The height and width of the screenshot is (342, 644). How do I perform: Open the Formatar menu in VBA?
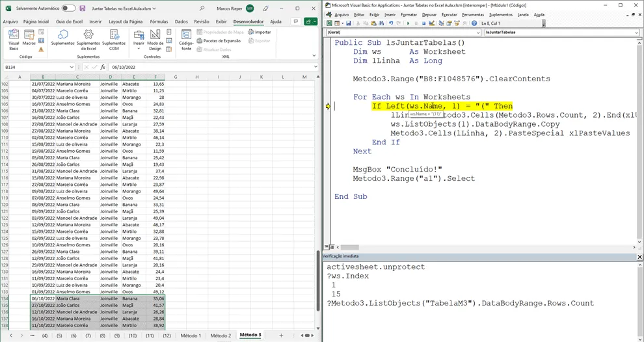pyautogui.click(x=409, y=15)
